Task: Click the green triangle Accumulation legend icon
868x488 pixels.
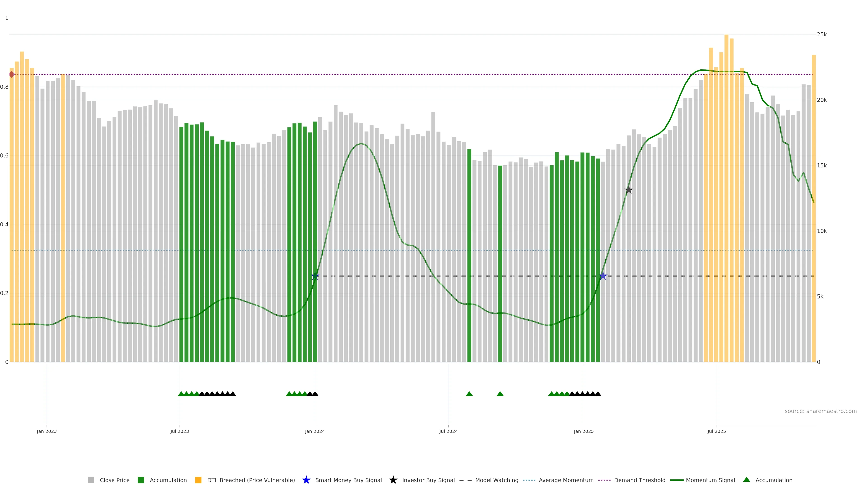Action: pos(746,480)
